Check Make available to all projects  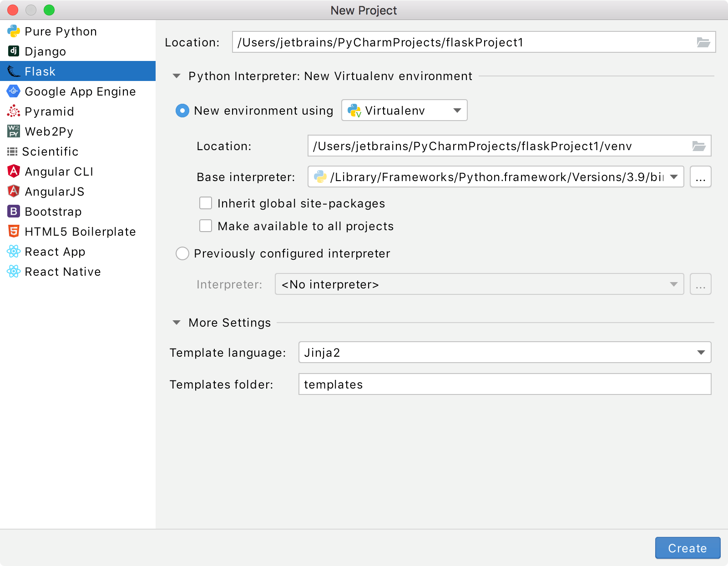206,226
